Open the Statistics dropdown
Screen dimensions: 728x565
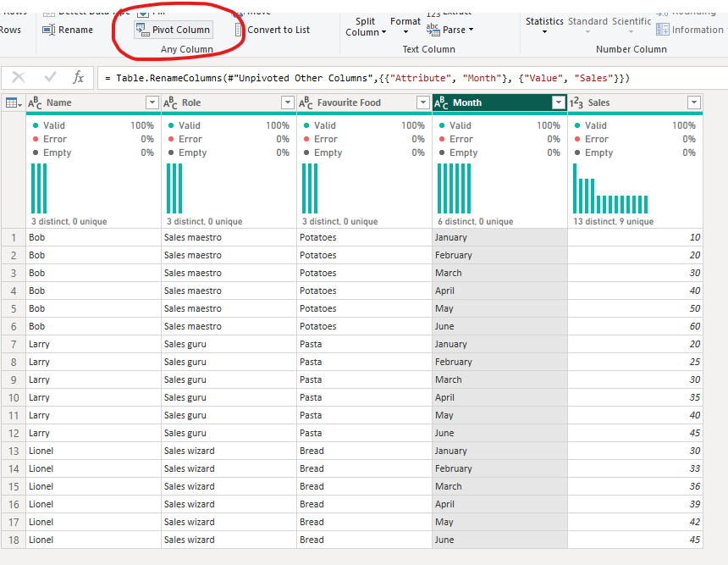click(544, 25)
